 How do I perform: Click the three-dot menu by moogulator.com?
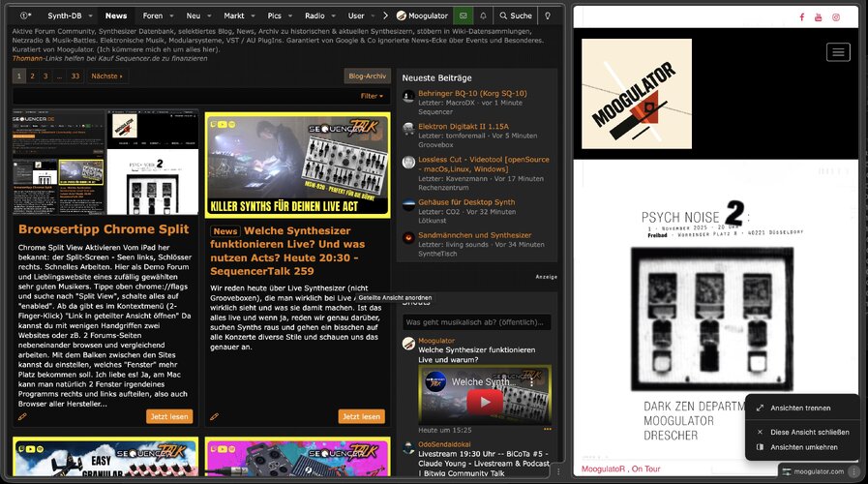pyautogui.click(x=853, y=471)
